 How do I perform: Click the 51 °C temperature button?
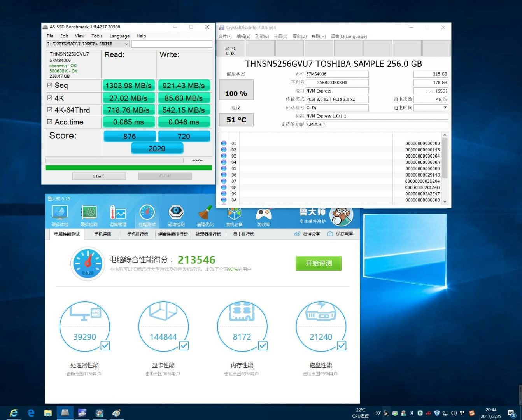coord(236,120)
